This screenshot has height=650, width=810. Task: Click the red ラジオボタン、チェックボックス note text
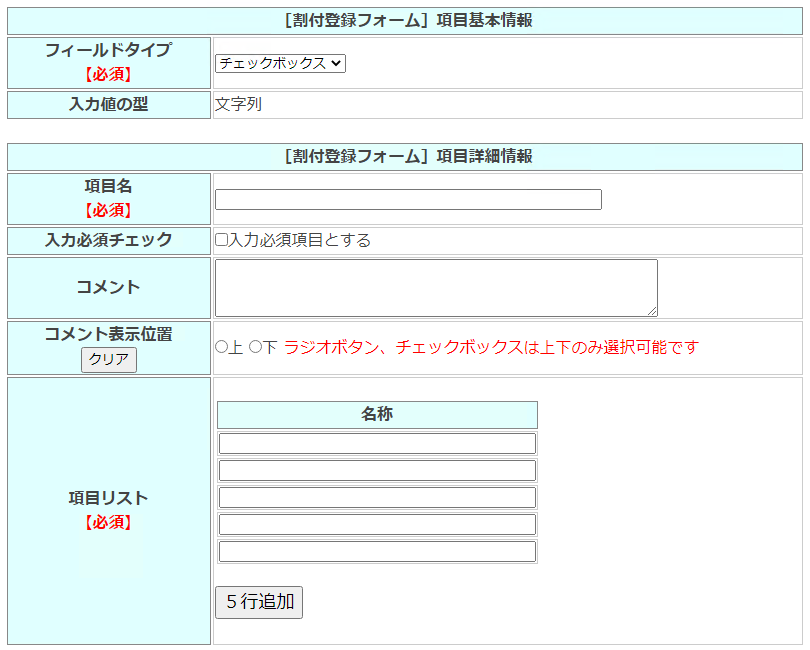point(491,347)
